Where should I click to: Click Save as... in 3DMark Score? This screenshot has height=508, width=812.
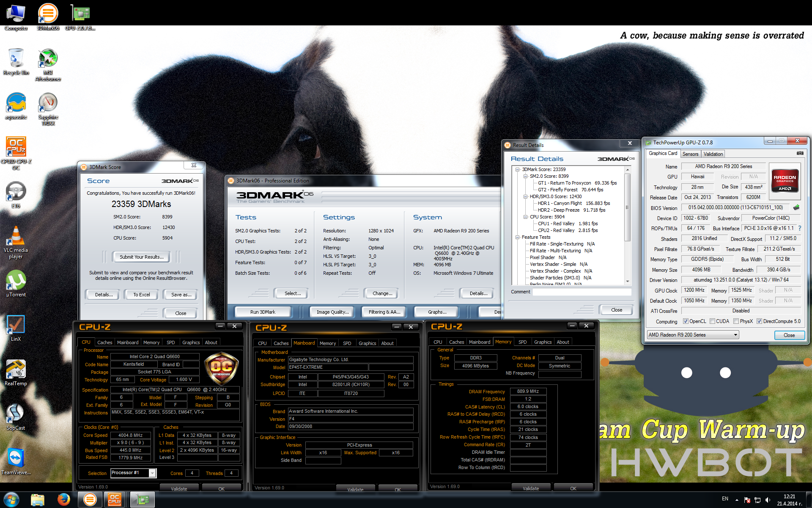point(181,295)
